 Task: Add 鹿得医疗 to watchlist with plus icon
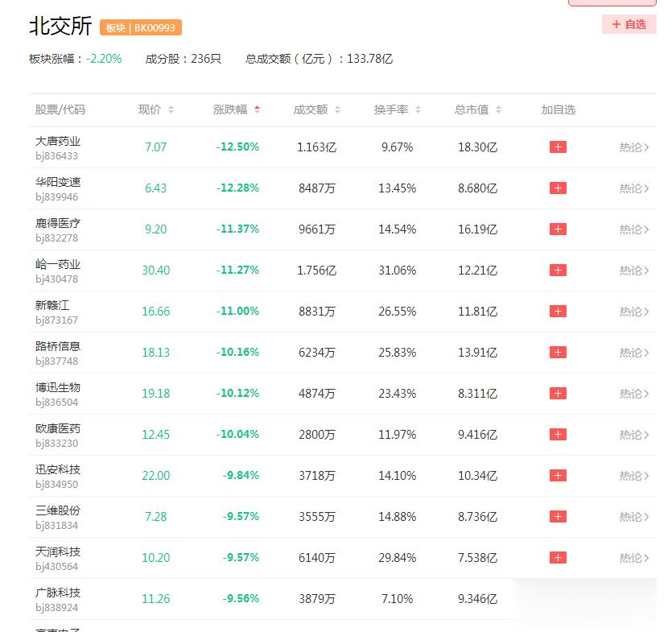pyautogui.click(x=558, y=229)
